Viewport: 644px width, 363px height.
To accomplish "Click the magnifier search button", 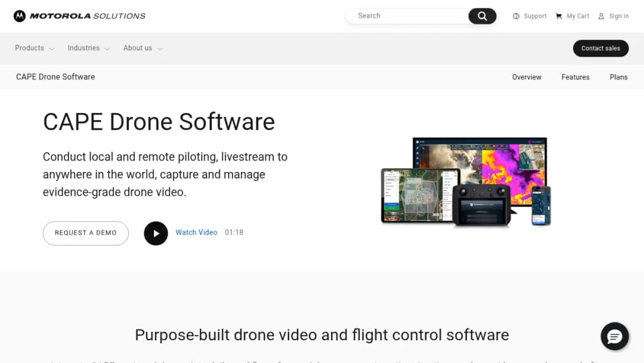I will 482,16.
